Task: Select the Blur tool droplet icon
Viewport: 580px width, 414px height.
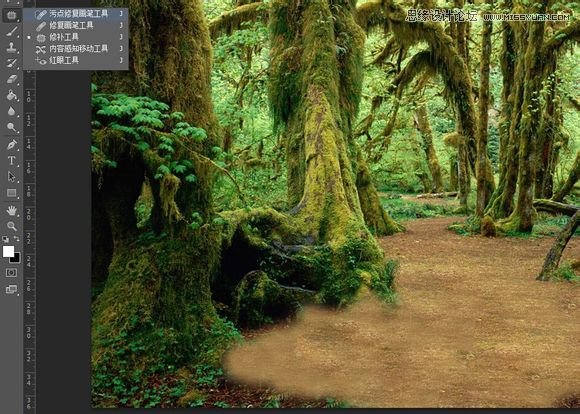Action: [11, 111]
